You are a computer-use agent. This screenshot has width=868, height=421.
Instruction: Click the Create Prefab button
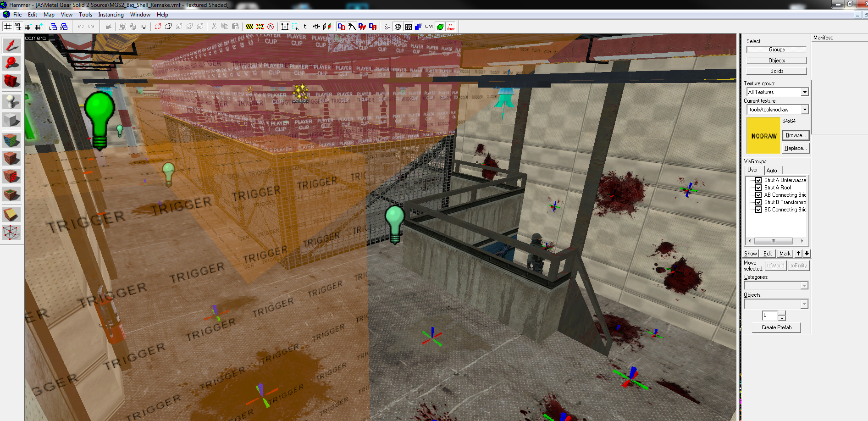pyautogui.click(x=776, y=327)
